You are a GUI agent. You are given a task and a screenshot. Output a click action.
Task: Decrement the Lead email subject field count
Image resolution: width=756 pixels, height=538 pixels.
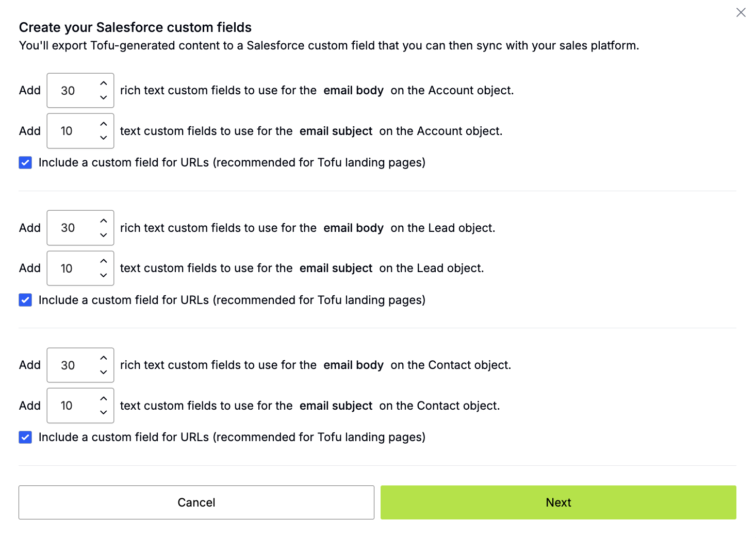(103, 276)
